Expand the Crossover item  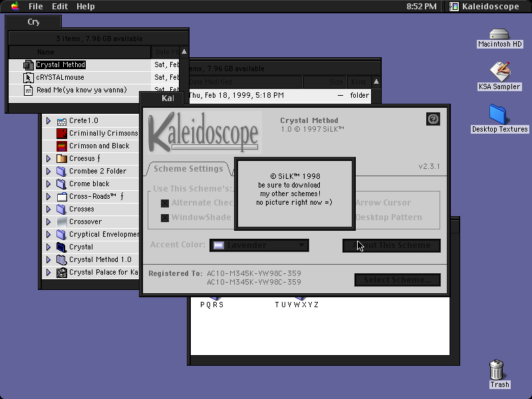[49, 222]
